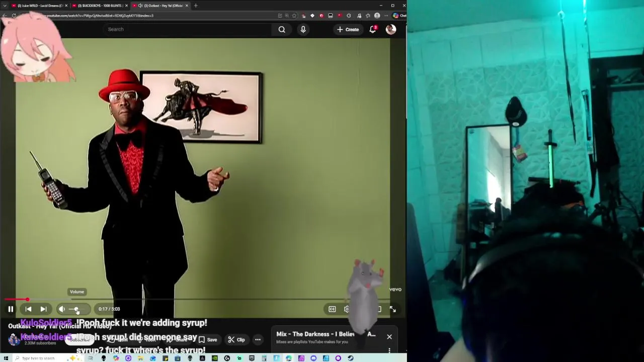Enter full screen mode on the player
The width and height of the screenshot is (644, 362).
coord(393,309)
